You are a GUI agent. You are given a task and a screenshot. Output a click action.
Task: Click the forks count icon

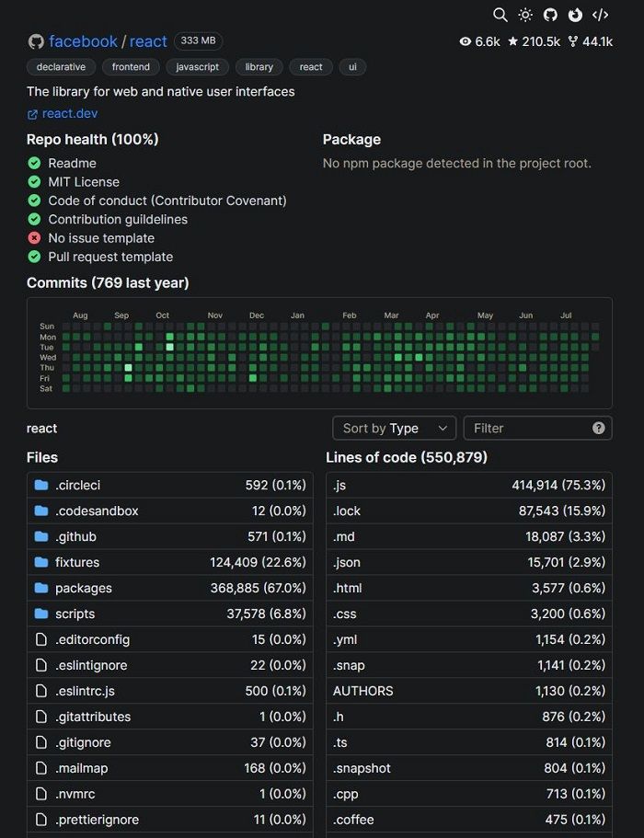tap(573, 41)
